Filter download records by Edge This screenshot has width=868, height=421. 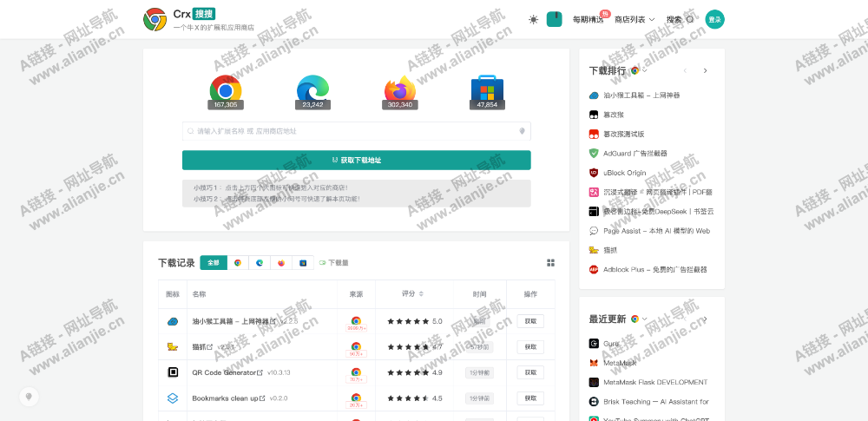(259, 262)
